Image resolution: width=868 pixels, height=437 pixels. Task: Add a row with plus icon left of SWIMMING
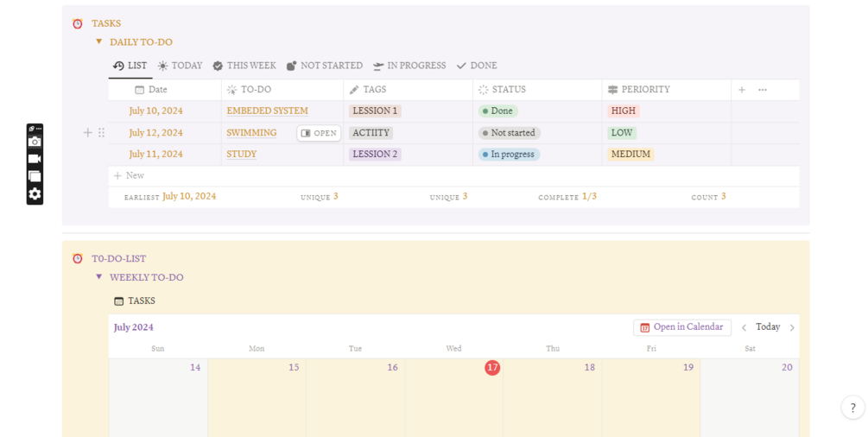click(87, 132)
